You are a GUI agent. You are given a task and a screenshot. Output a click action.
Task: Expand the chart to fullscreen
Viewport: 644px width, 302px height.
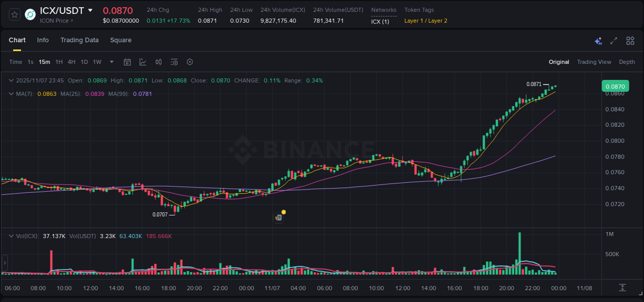(614, 41)
